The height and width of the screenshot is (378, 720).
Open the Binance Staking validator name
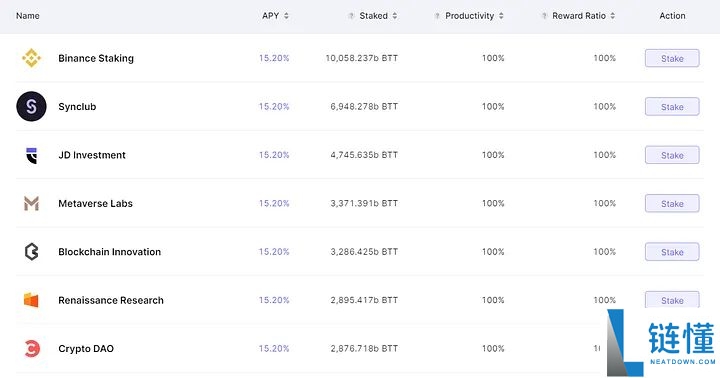(x=96, y=58)
